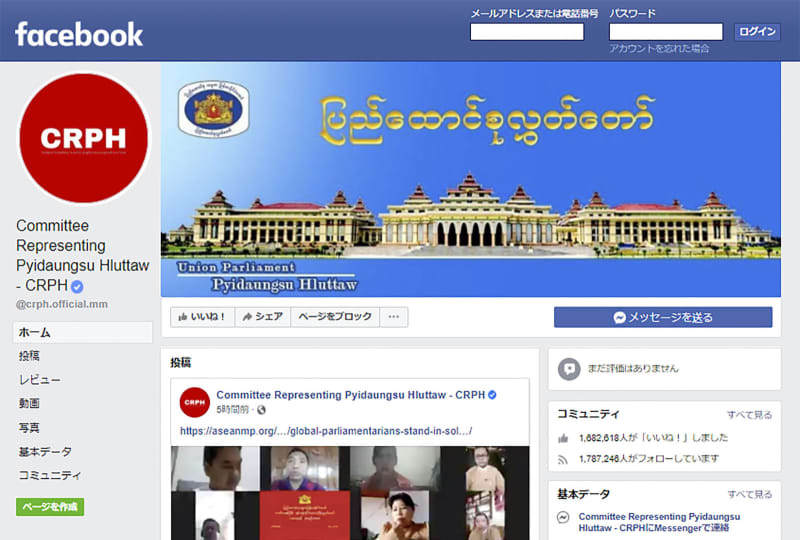The image size is (800, 540).
Task: Open the 写真 photos sidebar item
Action: 29,427
